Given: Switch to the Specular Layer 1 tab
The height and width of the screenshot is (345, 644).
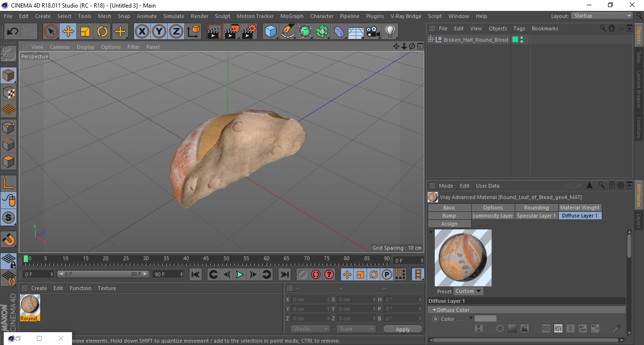Looking at the screenshot, I should tap(536, 216).
